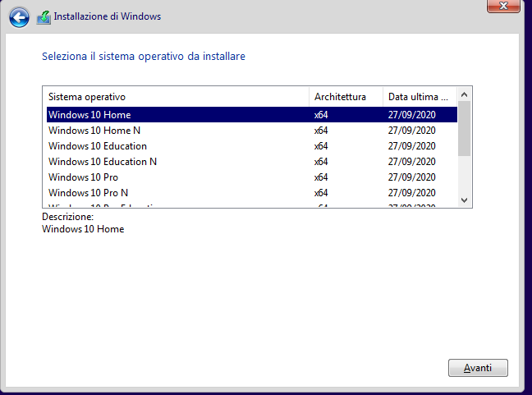Click the Descrizione label below the list
Screen dimensions: 532x395
click(x=67, y=217)
